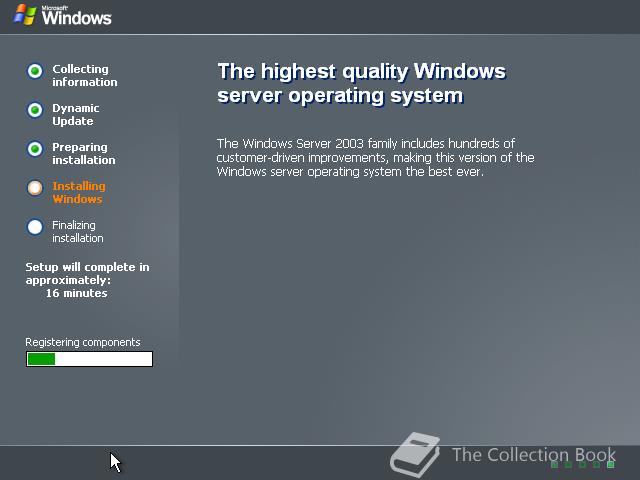The image size is (640, 480).
Task: Click the 'Setup will complete in approximately' text
Action: tap(87, 273)
